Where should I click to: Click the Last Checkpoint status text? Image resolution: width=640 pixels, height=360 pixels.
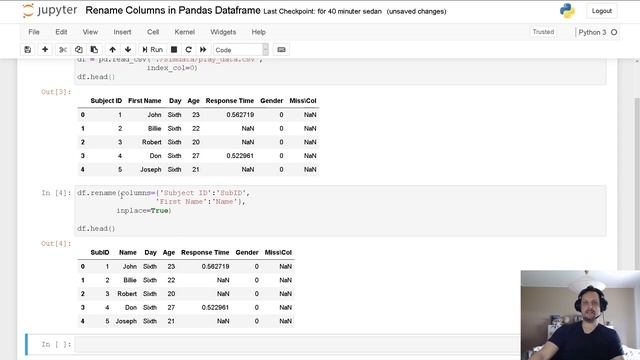click(322, 11)
